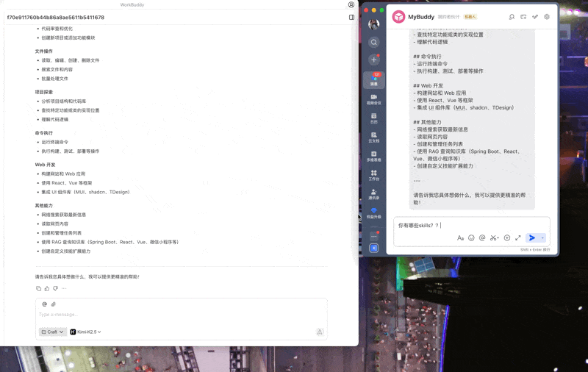Click the '## 命令执行' line in the MyBuddy chat
The image size is (588, 372).
pos(427,57)
